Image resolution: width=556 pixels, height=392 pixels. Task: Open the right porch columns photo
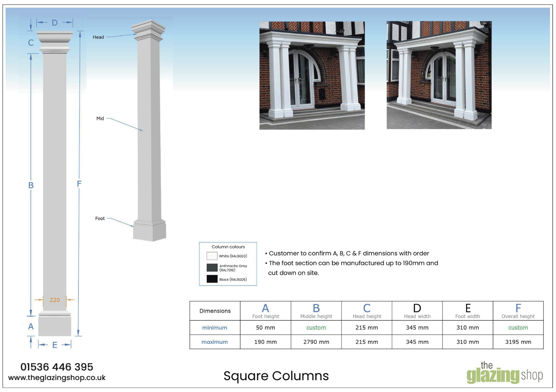(x=439, y=75)
